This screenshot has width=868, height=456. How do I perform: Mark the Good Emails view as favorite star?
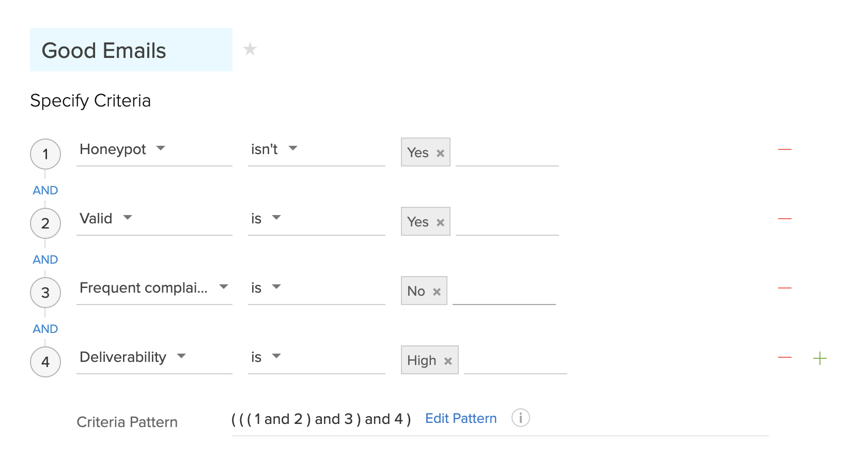250,49
